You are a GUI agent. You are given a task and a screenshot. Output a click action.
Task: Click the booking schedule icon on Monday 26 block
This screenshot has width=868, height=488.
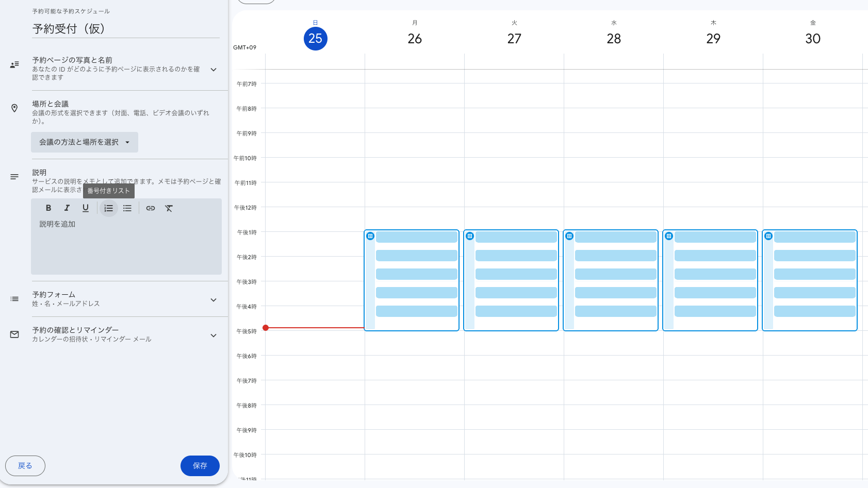tap(370, 236)
